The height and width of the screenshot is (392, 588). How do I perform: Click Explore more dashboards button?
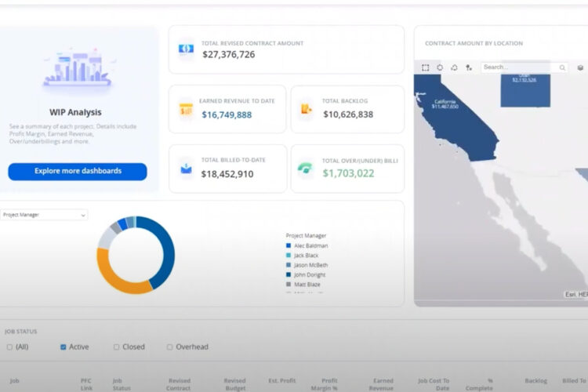(78, 172)
